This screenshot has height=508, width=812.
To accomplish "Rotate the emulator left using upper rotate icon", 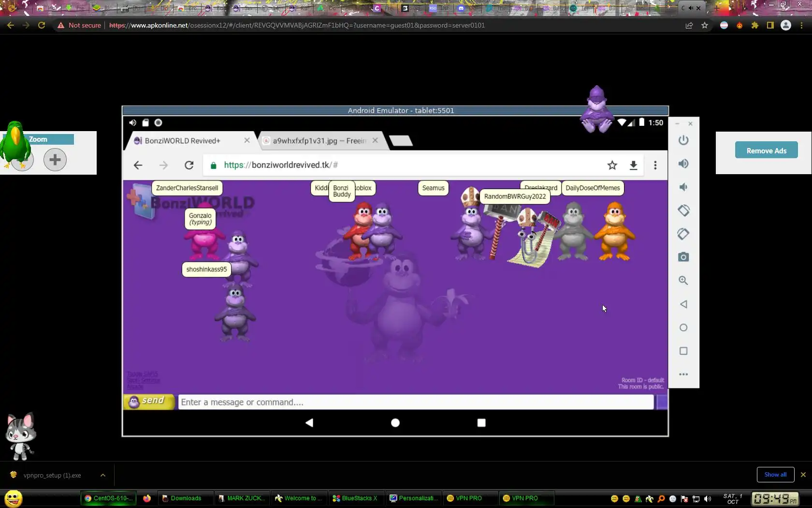I will (x=683, y=210).
